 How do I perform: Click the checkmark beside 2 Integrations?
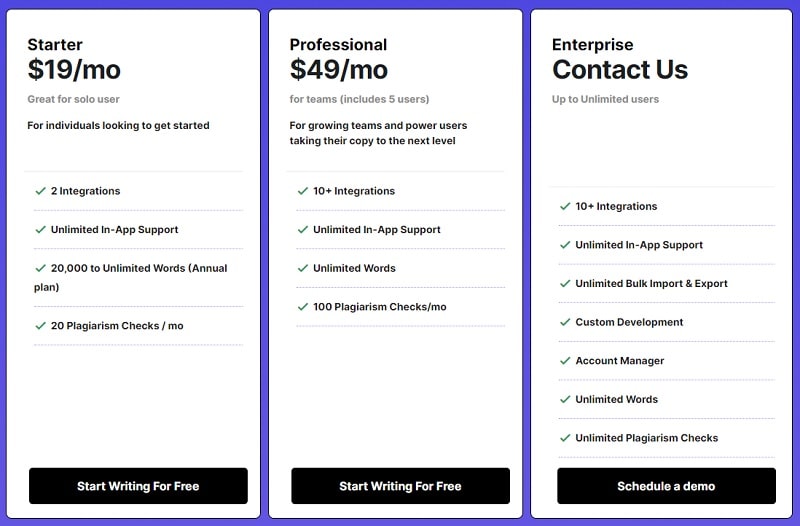point(40,191)
